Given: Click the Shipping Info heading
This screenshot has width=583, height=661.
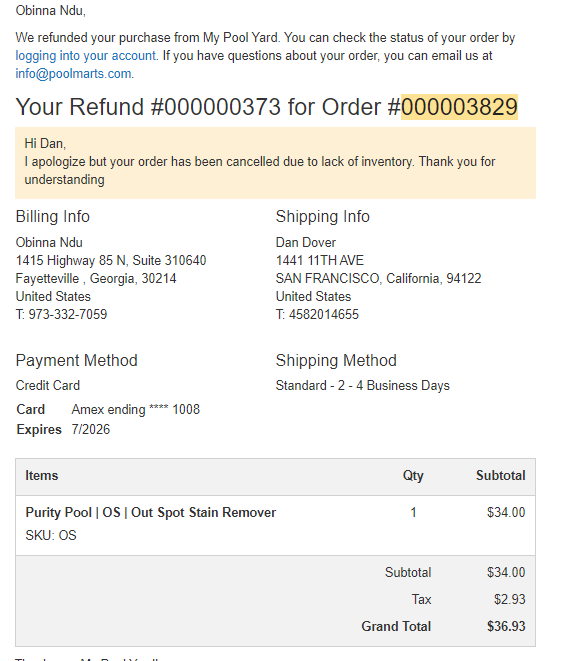Looking at the screenshot, I should pyautogui.click(x=322, y=216).
